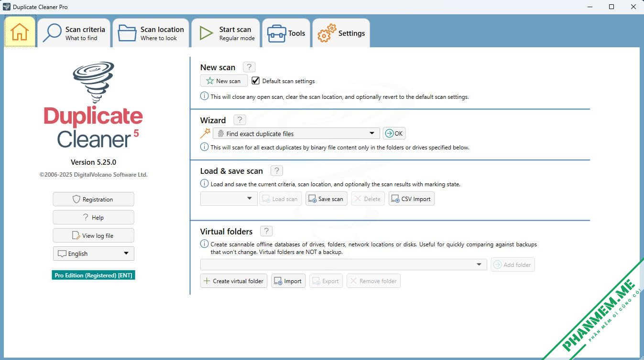Click the View log file button
This screenshot has height=360, width=644.
pyautogui.click(x=94, y=235)
